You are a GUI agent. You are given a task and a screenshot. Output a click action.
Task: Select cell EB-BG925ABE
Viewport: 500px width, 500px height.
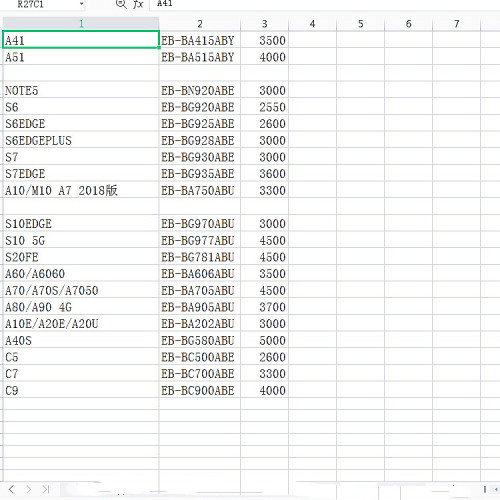200,123
